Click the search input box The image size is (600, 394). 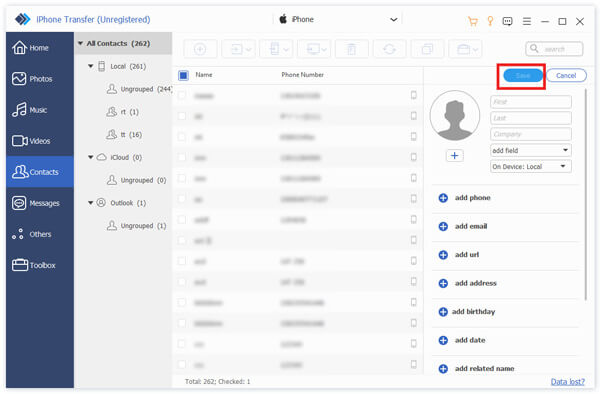(x=554, y=49)
